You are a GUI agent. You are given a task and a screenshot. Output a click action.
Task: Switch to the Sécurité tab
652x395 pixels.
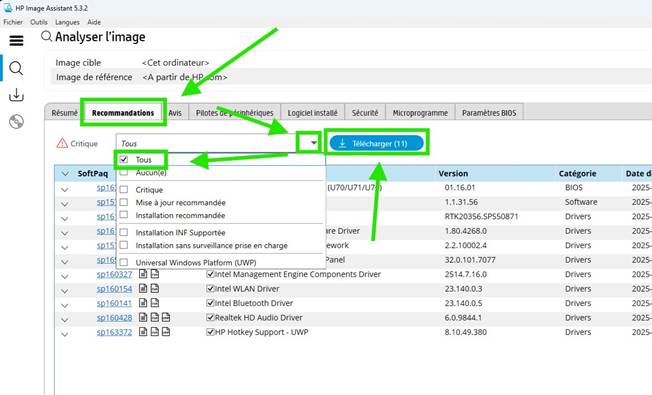coord(365,113)
